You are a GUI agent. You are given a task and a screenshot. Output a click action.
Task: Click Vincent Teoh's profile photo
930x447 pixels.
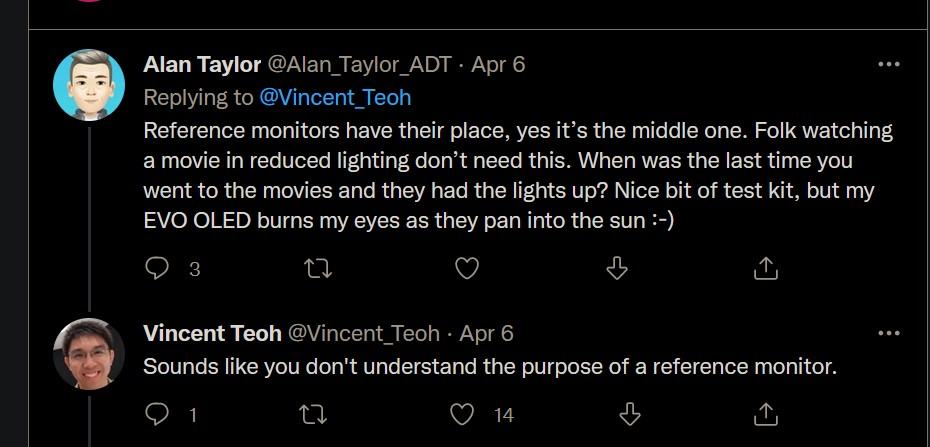(89, 354)
